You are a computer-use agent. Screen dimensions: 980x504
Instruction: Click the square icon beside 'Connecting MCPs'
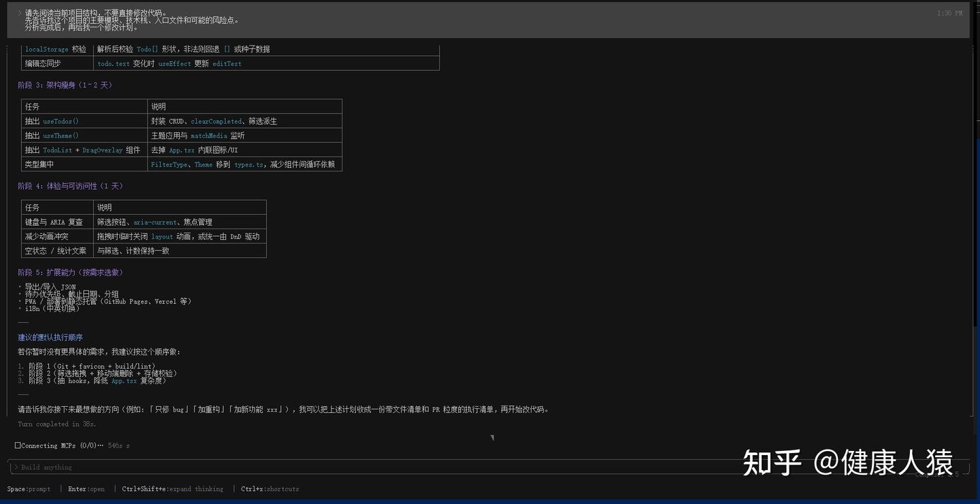tap(18, 446)
